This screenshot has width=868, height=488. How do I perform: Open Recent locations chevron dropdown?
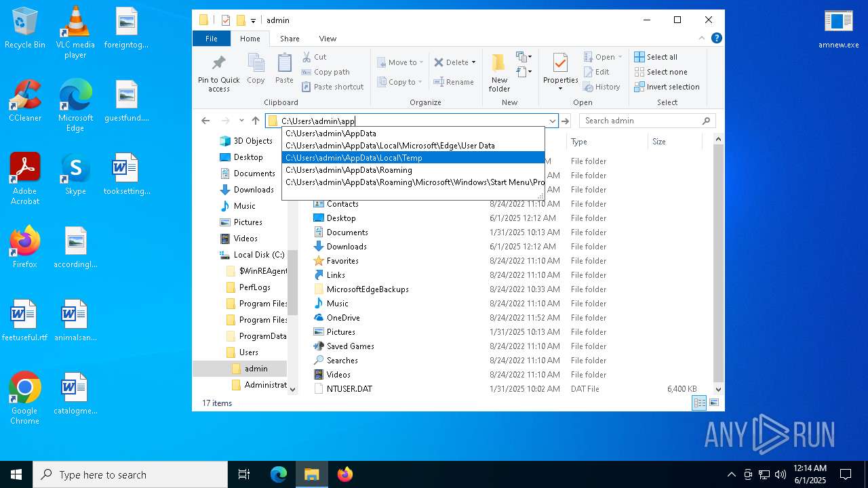[241, 121]
